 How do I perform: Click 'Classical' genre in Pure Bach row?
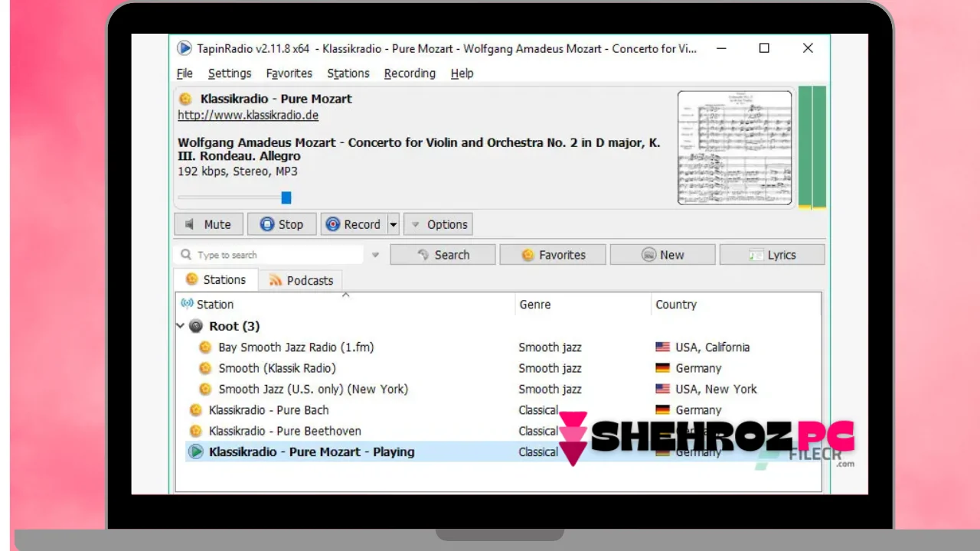click(538, 410)
